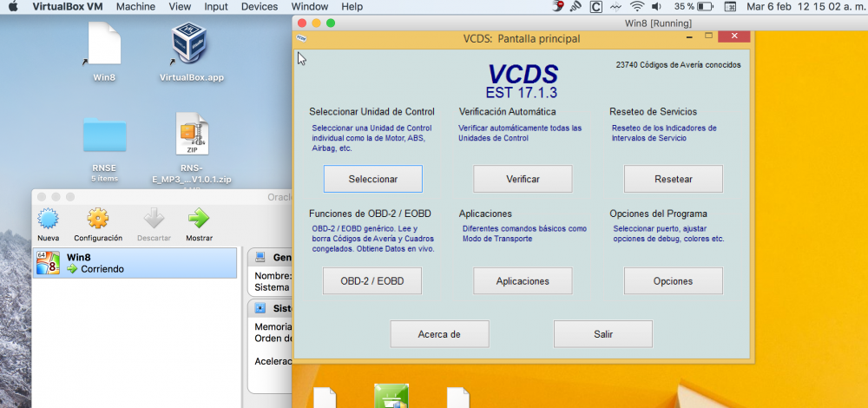
Task: Close VCDS with the red X
Action: click(x=734, y=36)
